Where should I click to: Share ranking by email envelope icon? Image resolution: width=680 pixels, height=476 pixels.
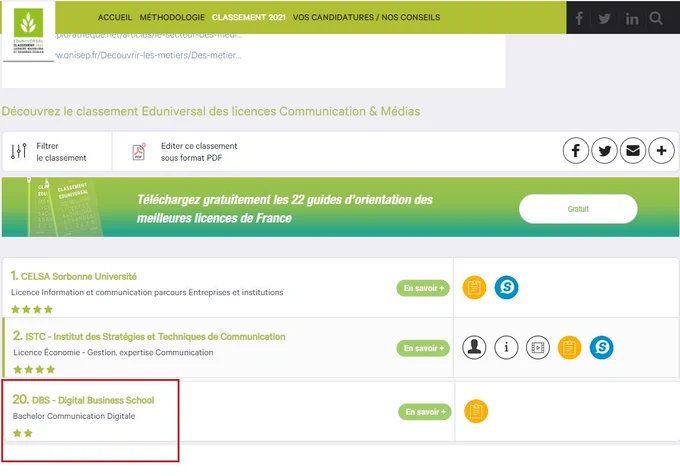(x=633, y=150)
